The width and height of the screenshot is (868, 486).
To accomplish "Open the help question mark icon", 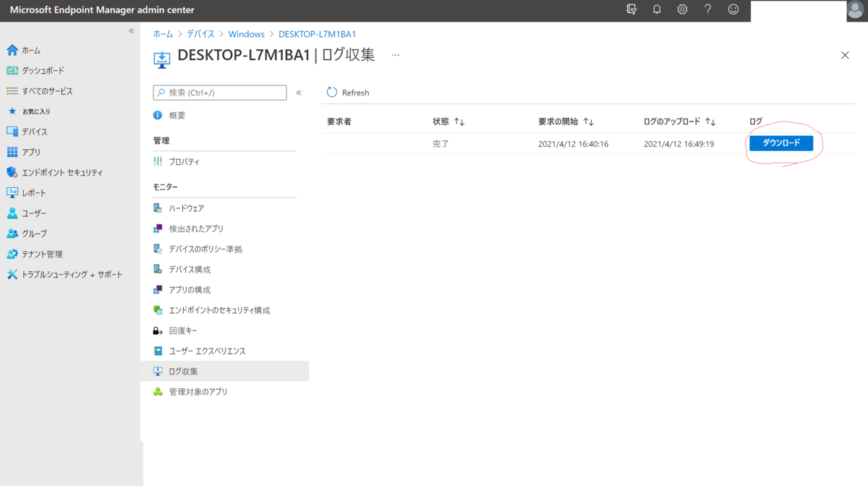I will pyautogui.click(x=707, y=9).
